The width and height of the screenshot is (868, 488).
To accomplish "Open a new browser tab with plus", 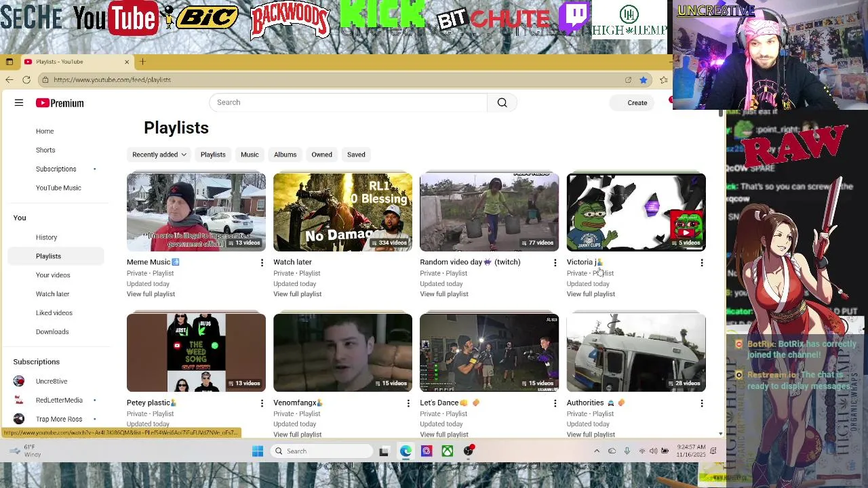I will [x=142, y=62].
